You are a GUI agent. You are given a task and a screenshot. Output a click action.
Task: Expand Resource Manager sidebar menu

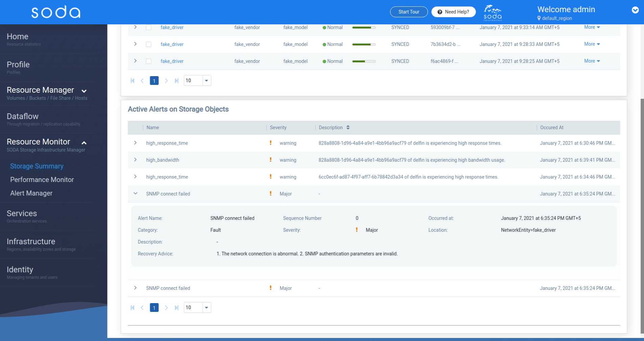(x=47, y=90)
